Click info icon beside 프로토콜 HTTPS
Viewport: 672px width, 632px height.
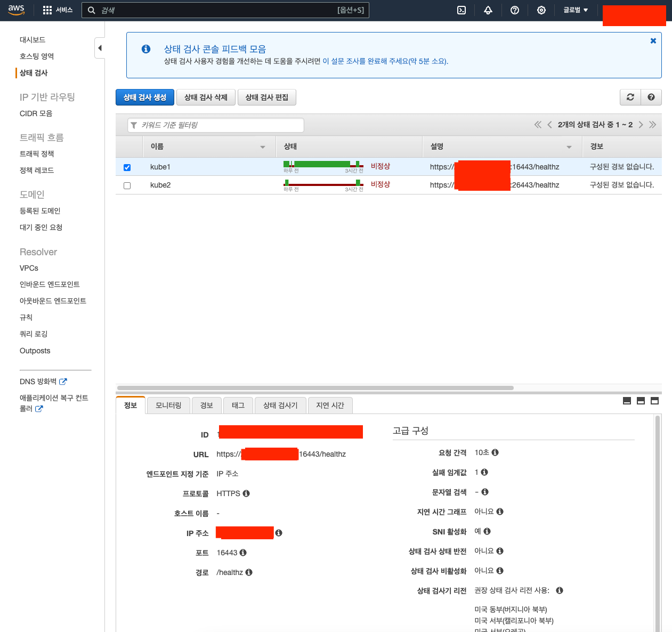click(x=246, y=493)
